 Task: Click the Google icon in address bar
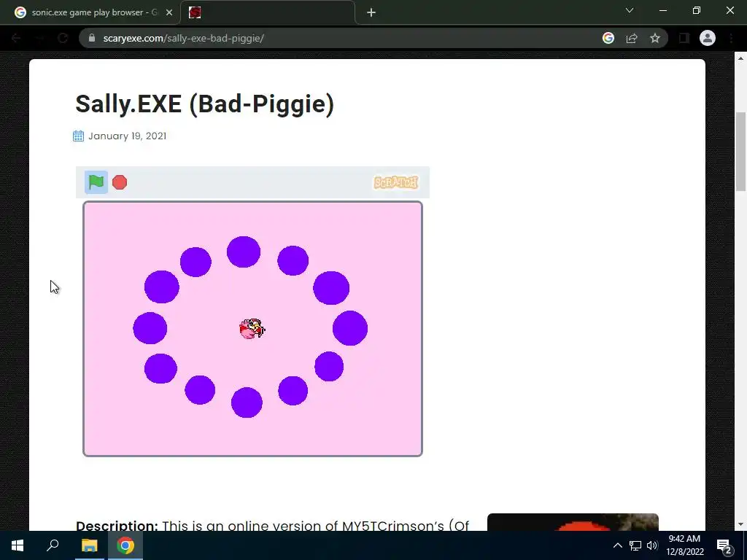(x=608, y=38)
